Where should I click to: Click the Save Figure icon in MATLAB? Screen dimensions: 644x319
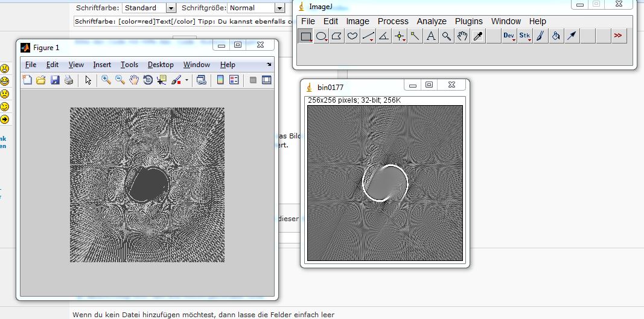click(55, 80)
